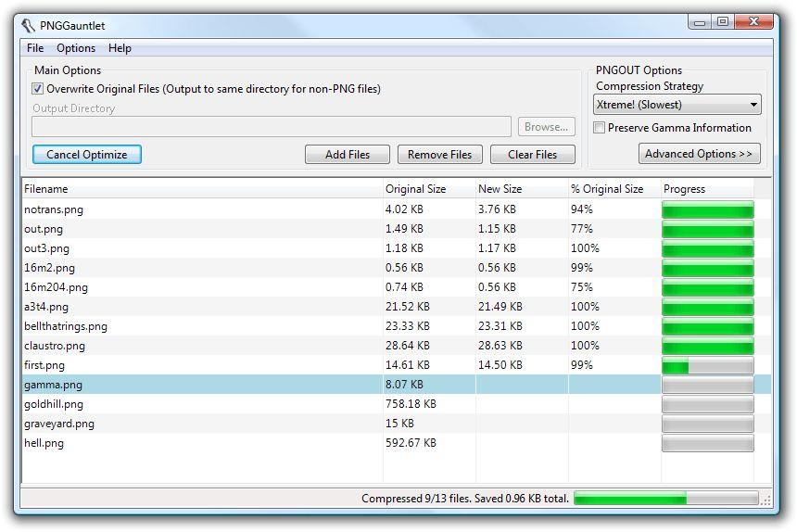
Task: Click the Cancel Optimize button
Action: point(87,155)
